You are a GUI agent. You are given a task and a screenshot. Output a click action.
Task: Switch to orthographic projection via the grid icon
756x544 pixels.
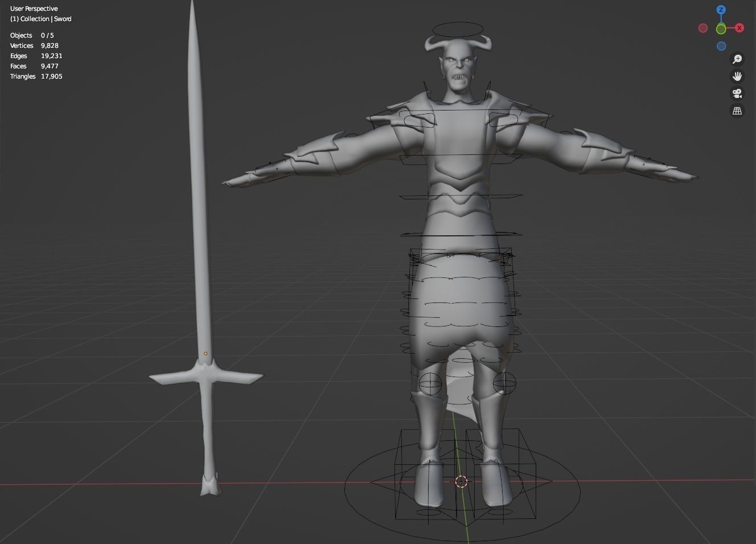pos(737,111)
